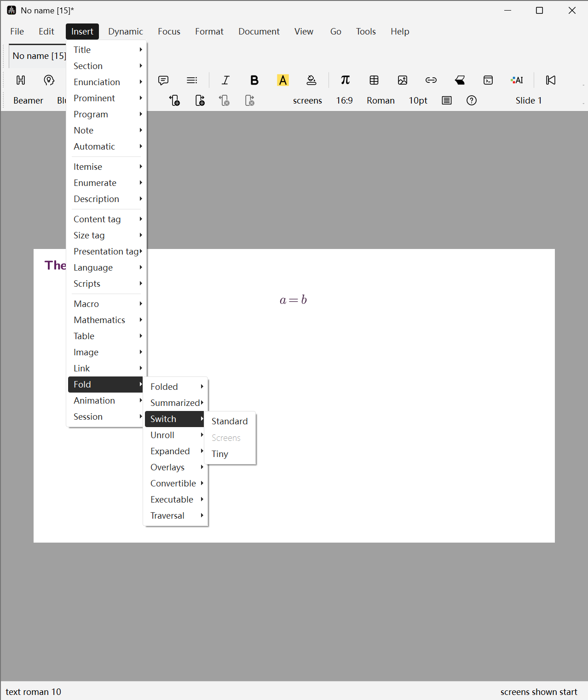
Task: Click the yellow highlighted A color icon
Action: 283,80
